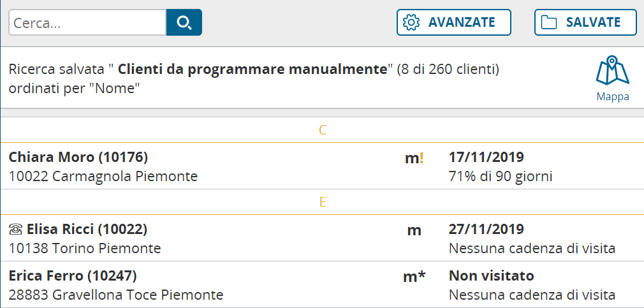Click the 17/11/2019 visit date
This screenshot has height=308, width=644.
(x=487, y=157)
